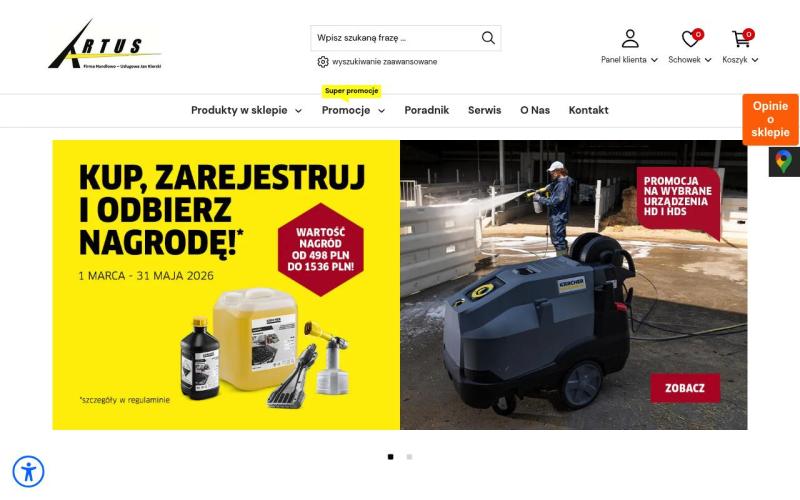Expand the Produkty w sklepie menu
Viewport: 800px width, 500px height.
(246, 110)
